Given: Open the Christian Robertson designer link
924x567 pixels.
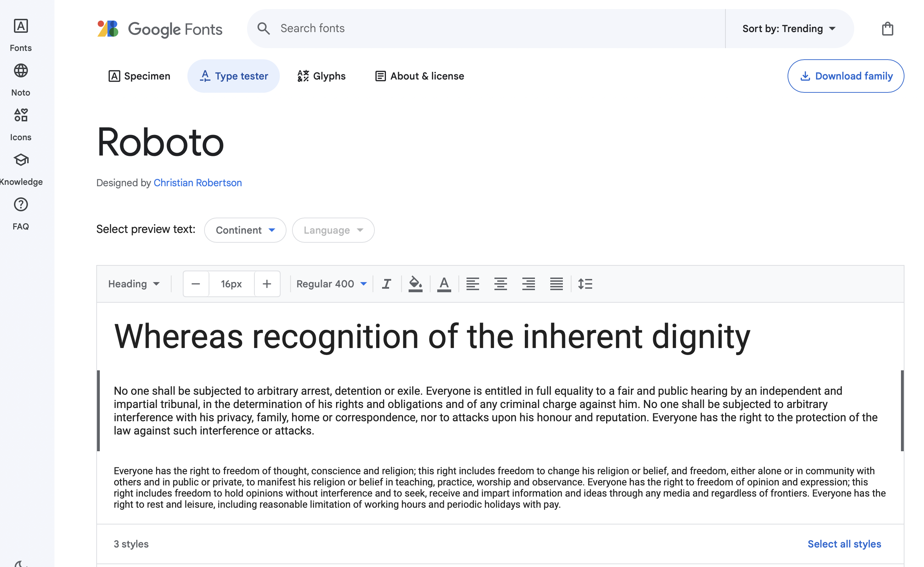Looking at the screenshot, I should click(198, 183).
